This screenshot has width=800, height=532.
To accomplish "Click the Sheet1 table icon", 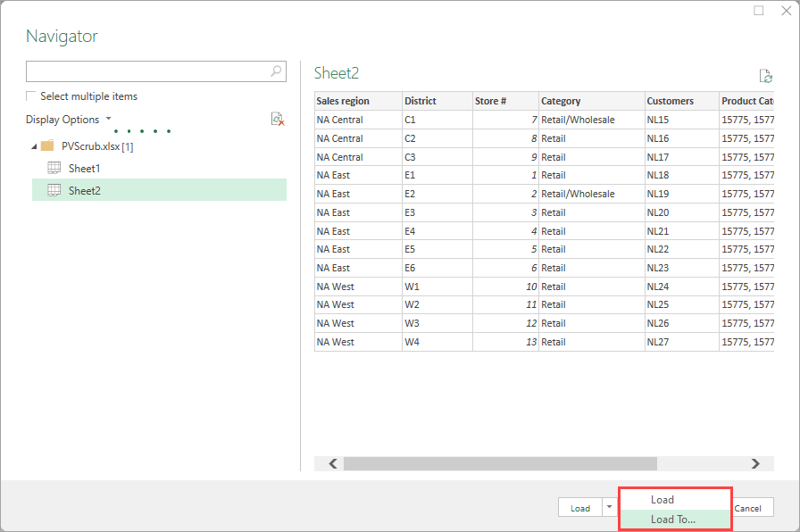I will (x=54, y=168).
